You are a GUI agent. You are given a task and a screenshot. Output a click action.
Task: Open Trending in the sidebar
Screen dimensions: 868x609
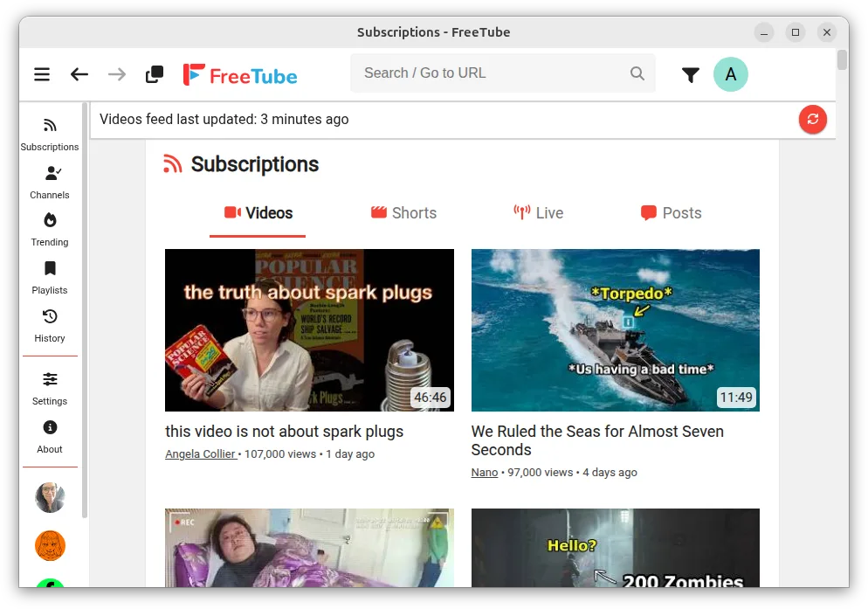pyautogui.click(x=50, y=230)
